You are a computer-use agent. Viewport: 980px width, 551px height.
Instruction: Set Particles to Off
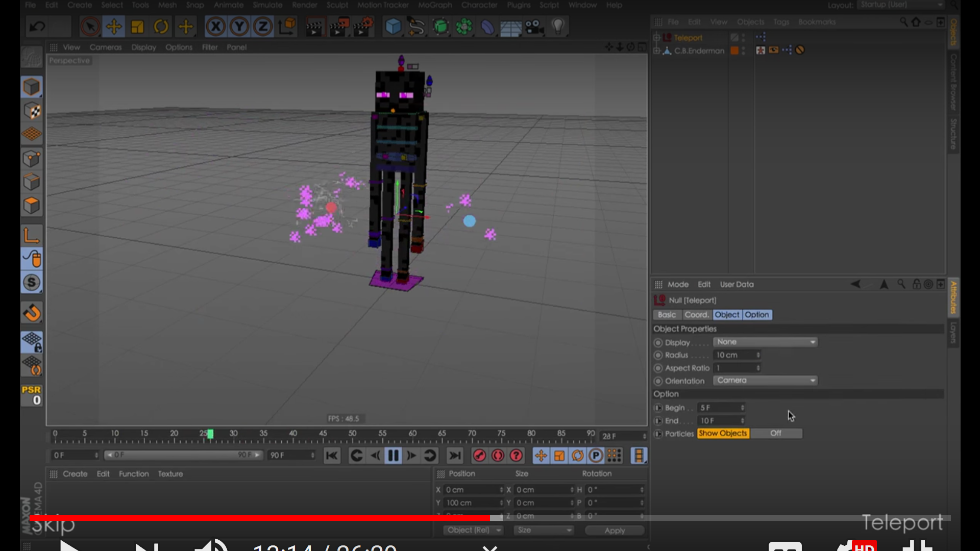[776, 433]
